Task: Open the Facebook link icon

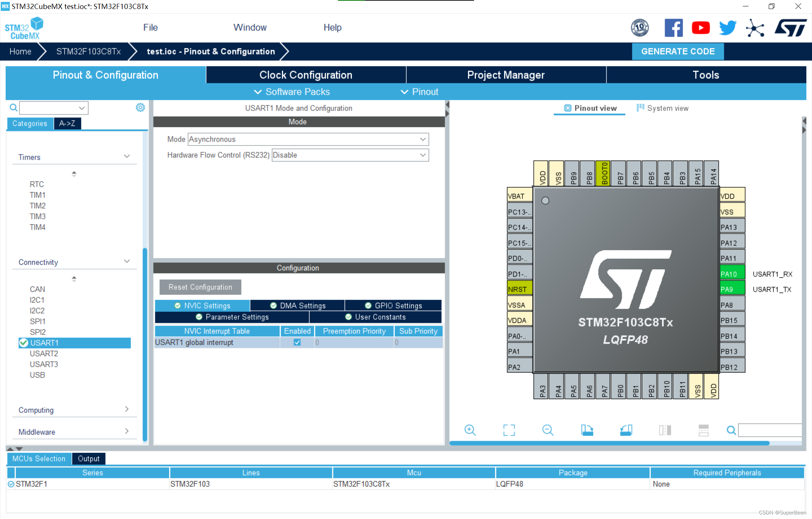Action: pos(673,28)
